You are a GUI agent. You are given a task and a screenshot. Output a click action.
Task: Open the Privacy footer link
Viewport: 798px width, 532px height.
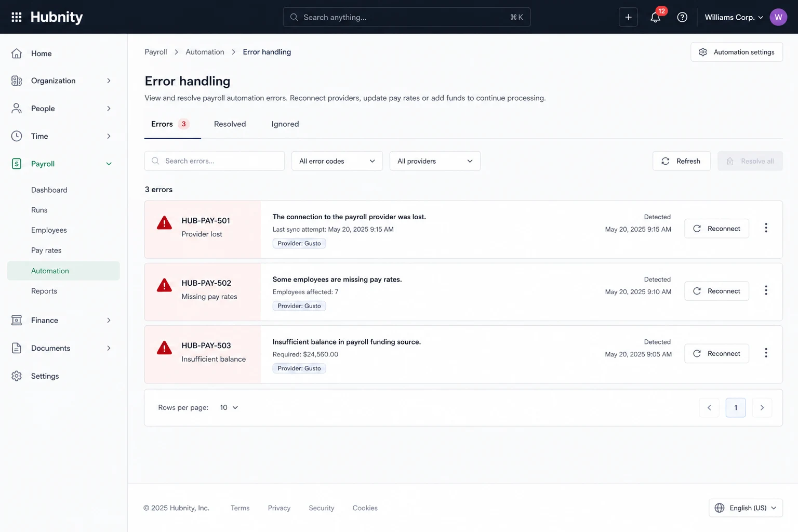[279, 508]
